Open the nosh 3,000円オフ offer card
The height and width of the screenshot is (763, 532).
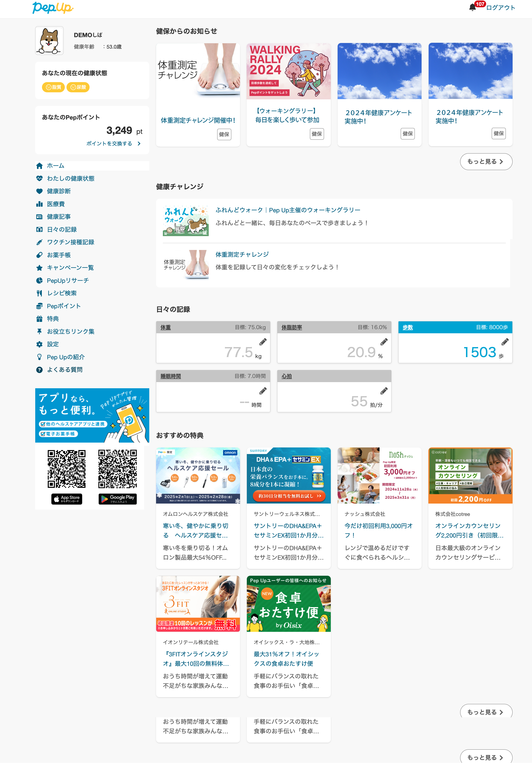(379, 508)
